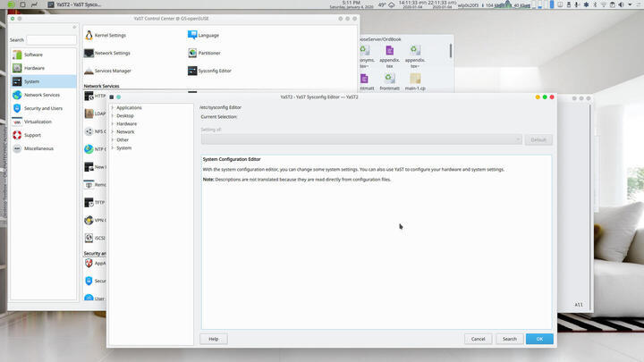Click the Current Selection label
644x362 pixels.
[219, 117]
